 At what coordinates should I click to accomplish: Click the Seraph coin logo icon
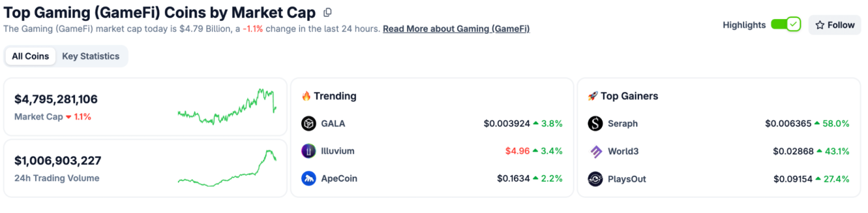click(595, 123)
